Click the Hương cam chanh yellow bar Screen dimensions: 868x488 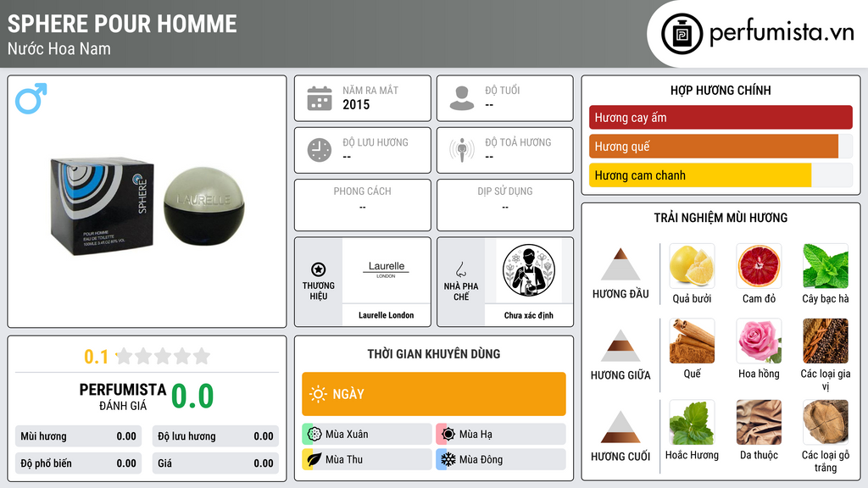tap(700, 175)
